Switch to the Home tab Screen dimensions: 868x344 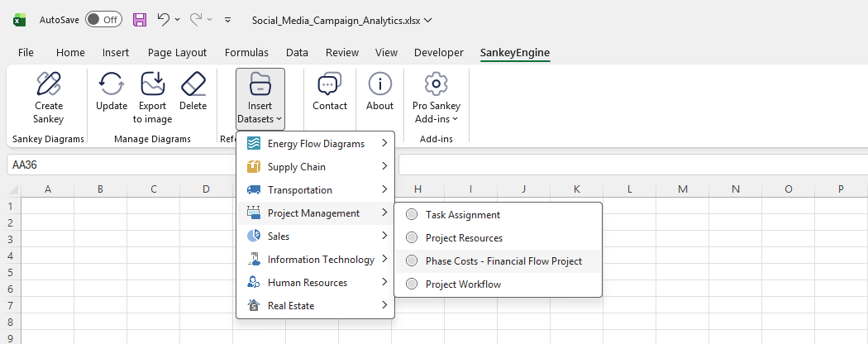(70, 53)
